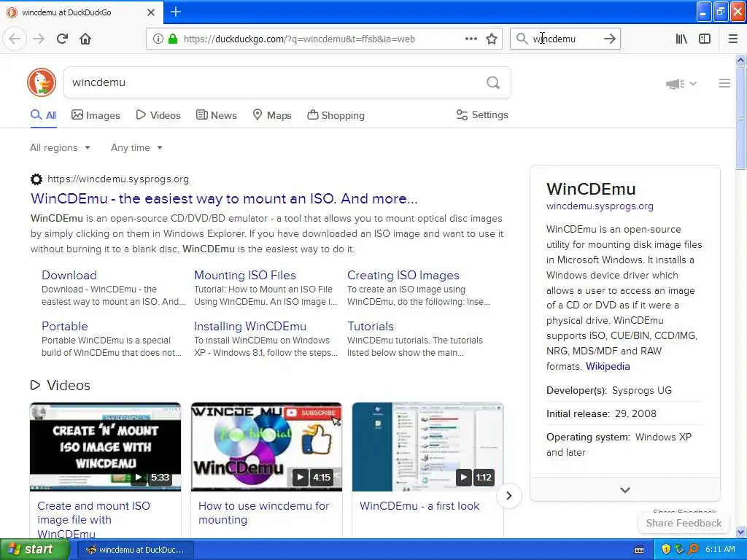747x560 pixels.
Task: Switch to the Videos tab
Action: (x=158, y=115)
